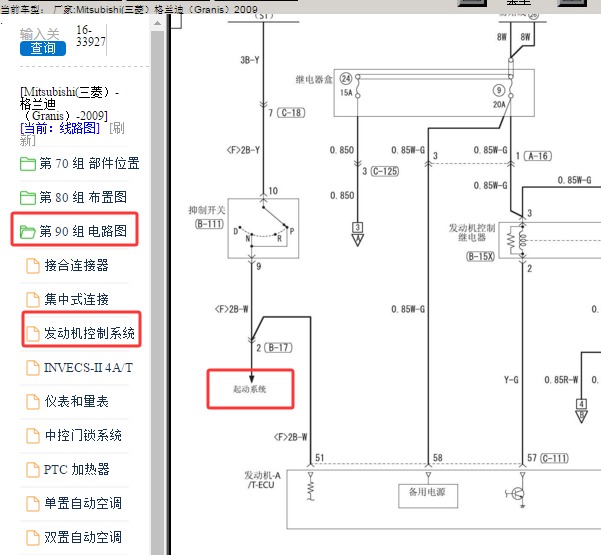Click the page icon beside 集中式连接
Viewport: 601px width, 555px height.
tap(33, 300)
